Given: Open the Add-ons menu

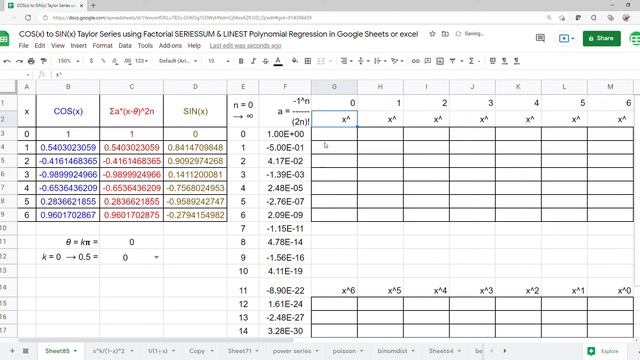Looking at the screenshot, I should click(170, 45).
